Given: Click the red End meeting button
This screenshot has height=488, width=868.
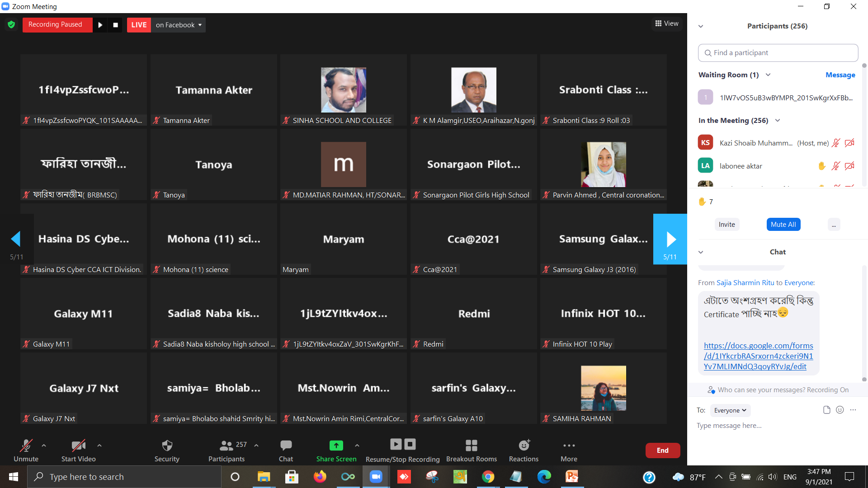Looking at the screenshot, I should coord(663,450).
